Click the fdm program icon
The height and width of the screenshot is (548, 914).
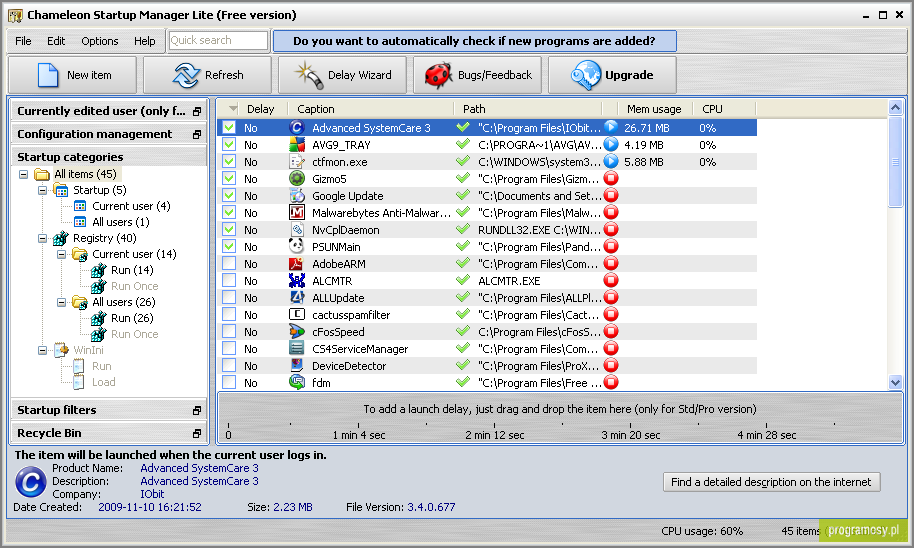click(x=297, y=382)
